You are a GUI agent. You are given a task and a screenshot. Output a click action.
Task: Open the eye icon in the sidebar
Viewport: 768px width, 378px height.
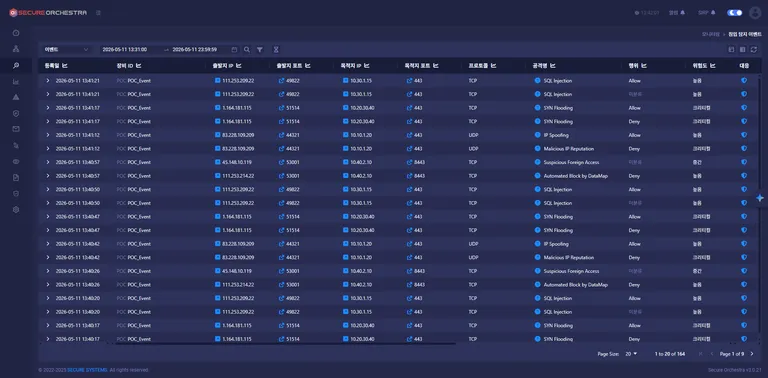[16, 162]
